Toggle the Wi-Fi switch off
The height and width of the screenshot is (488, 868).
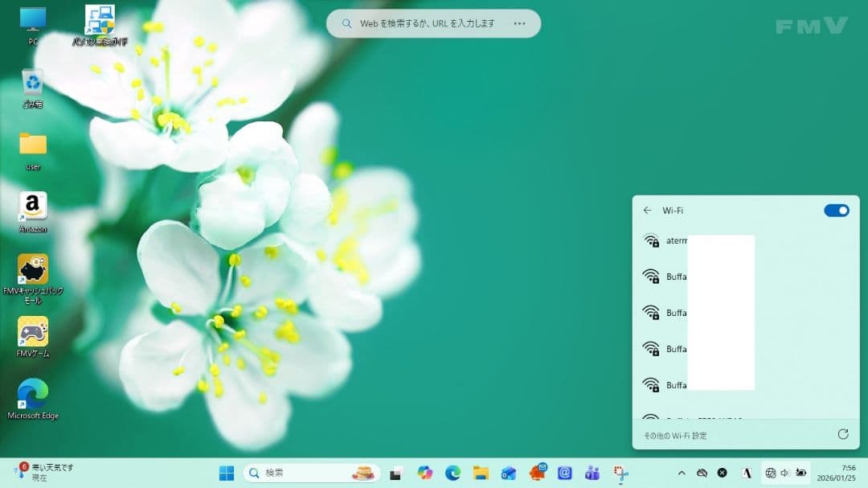point(836,210)
